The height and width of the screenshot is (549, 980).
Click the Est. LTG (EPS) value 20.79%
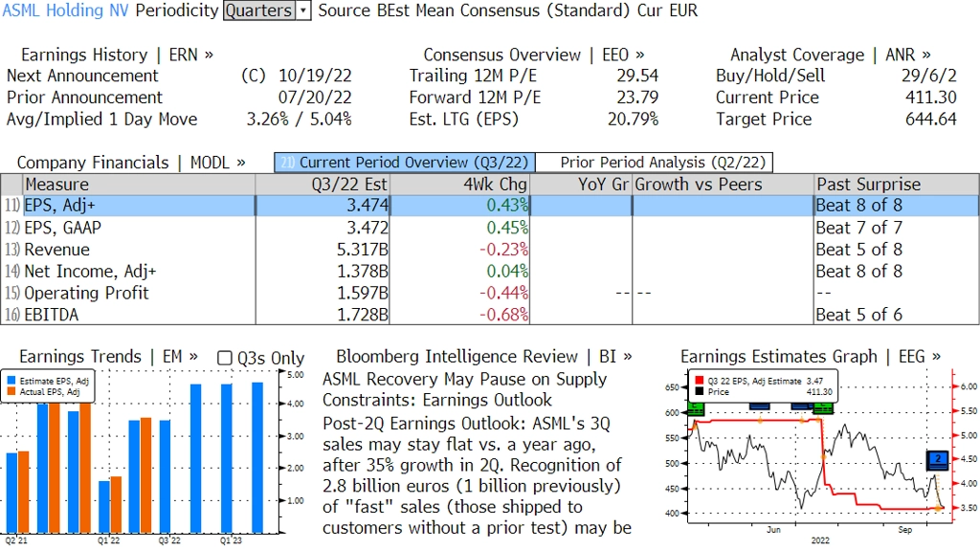pos(634,120)
